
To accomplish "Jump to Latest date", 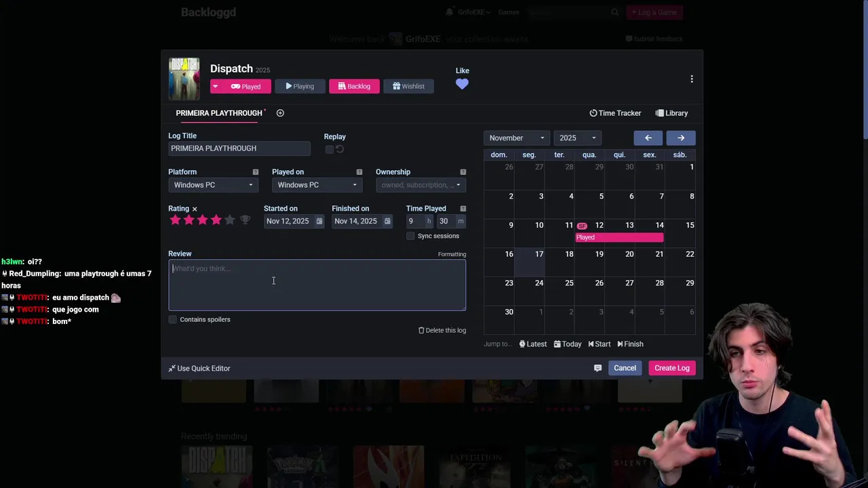I will click(533, 344).
